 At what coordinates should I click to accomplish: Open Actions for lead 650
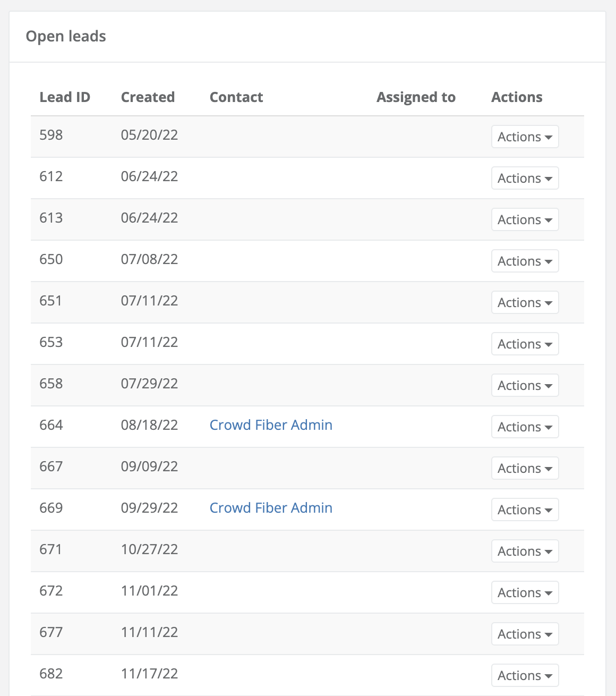(x=525, y=261)
